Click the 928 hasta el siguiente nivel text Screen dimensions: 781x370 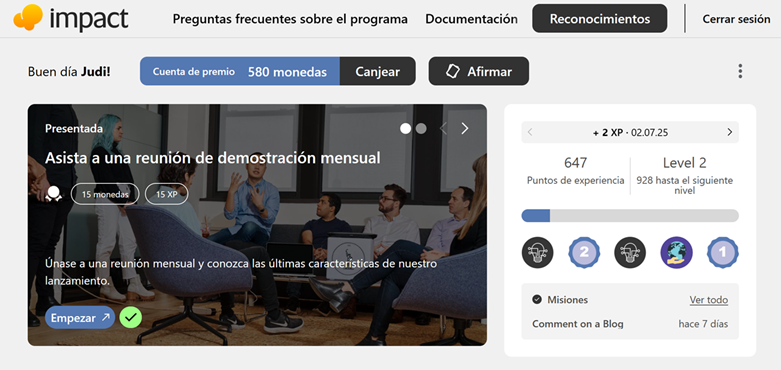pyautogui.click(x=684, y=185)
